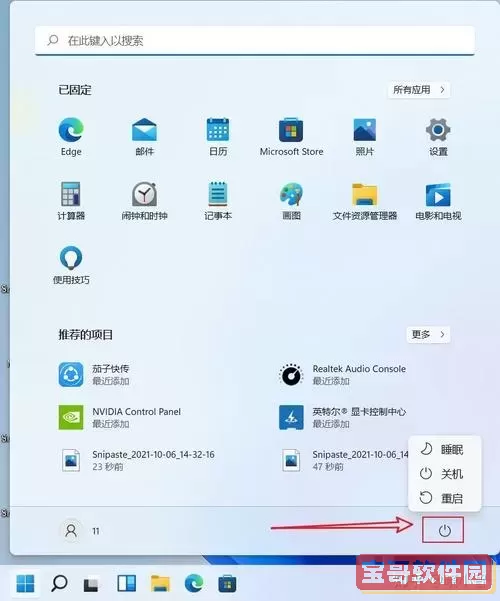
Task: Open Realtek Audio Console recommendation
Action: tap(342, 374)
